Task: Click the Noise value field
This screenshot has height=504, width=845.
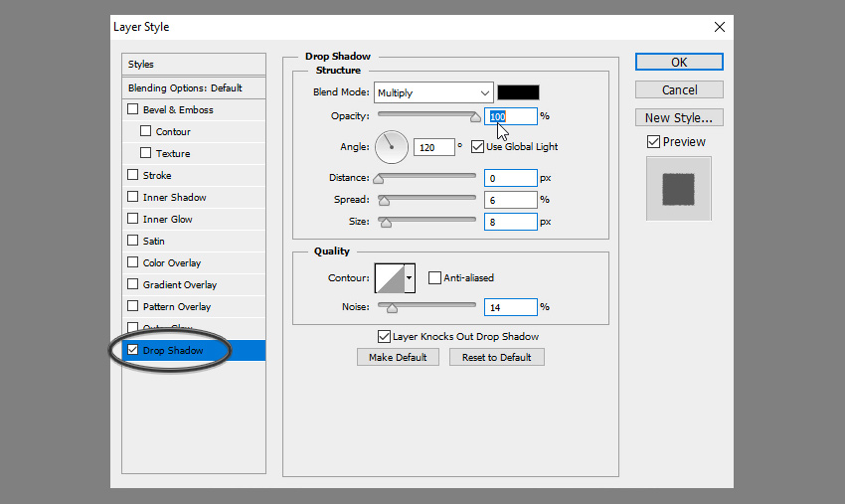Action: 510,307
